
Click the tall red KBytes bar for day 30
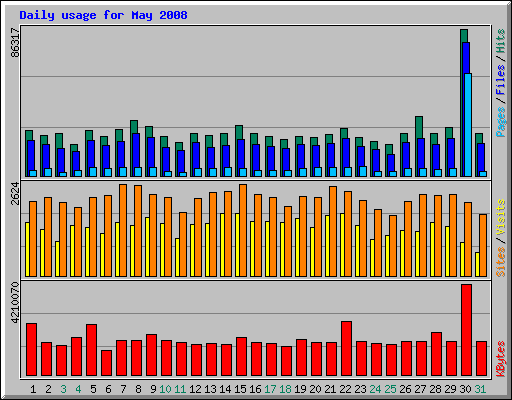pyautogui.click(x=466, y=330)
